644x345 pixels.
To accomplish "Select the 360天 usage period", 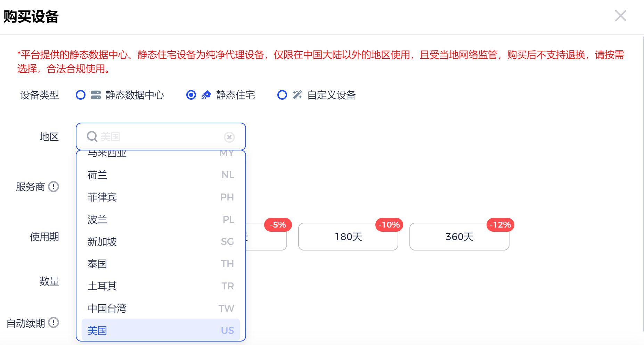I will [459, 237].
